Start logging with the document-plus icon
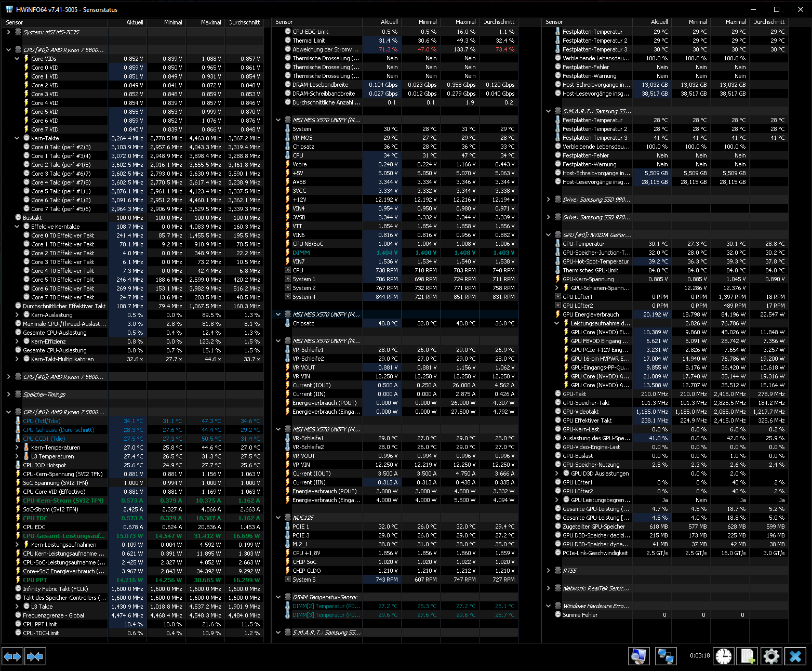This screenshot has width=812, height=671. tap(748, 656)
